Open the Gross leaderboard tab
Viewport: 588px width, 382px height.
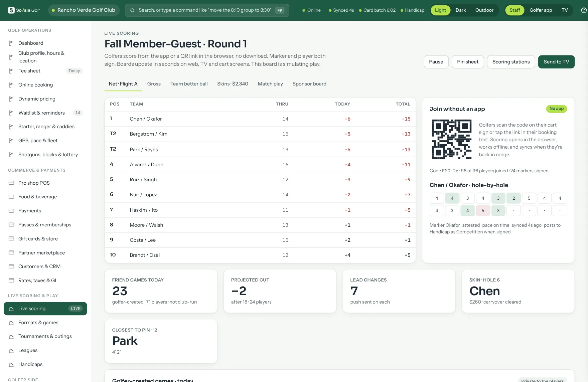[154, 84]
